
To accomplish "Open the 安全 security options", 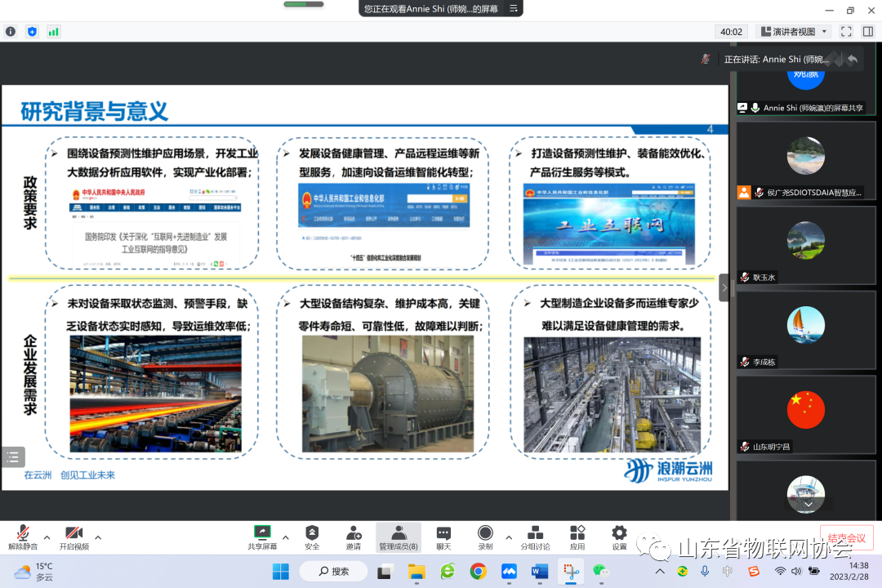I will 312,537.
